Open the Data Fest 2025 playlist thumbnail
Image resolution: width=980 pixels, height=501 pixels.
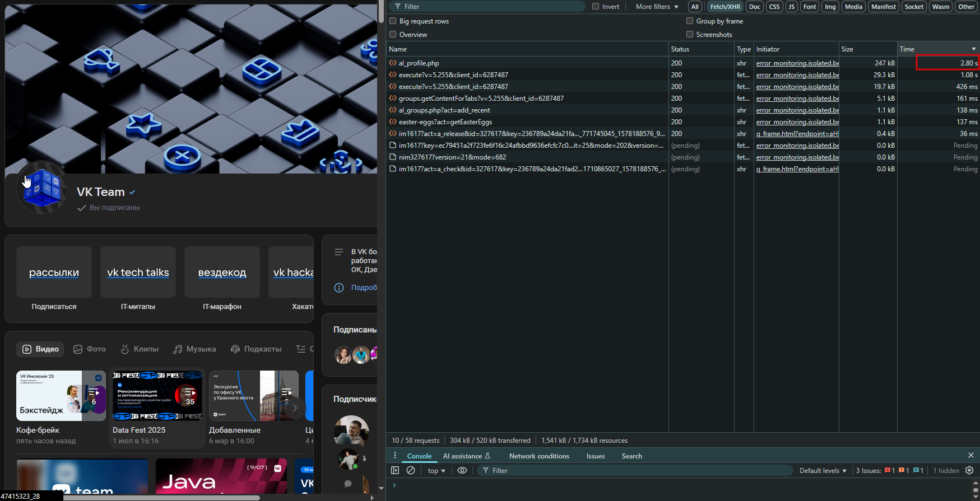pyautogui.click(x=157, y=396)
